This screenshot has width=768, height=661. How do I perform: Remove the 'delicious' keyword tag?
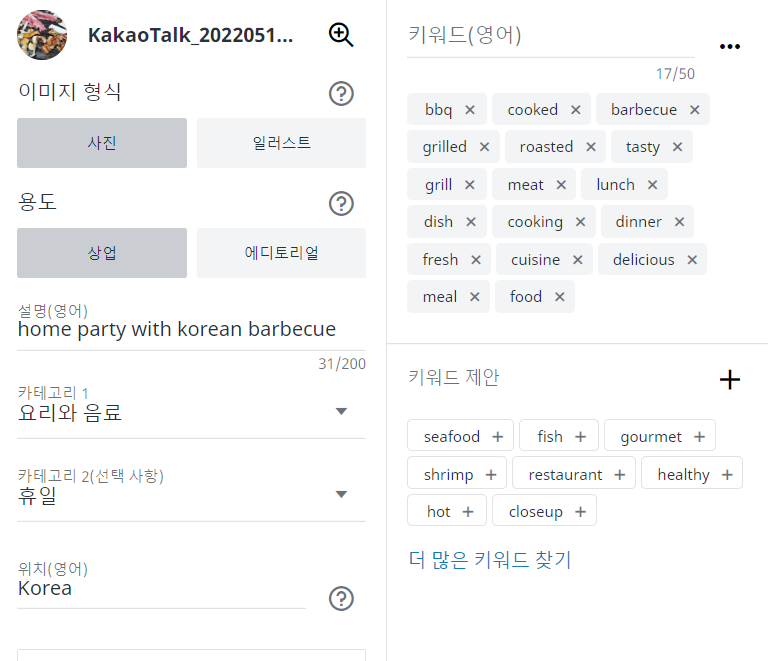click(x=692, y=260)
